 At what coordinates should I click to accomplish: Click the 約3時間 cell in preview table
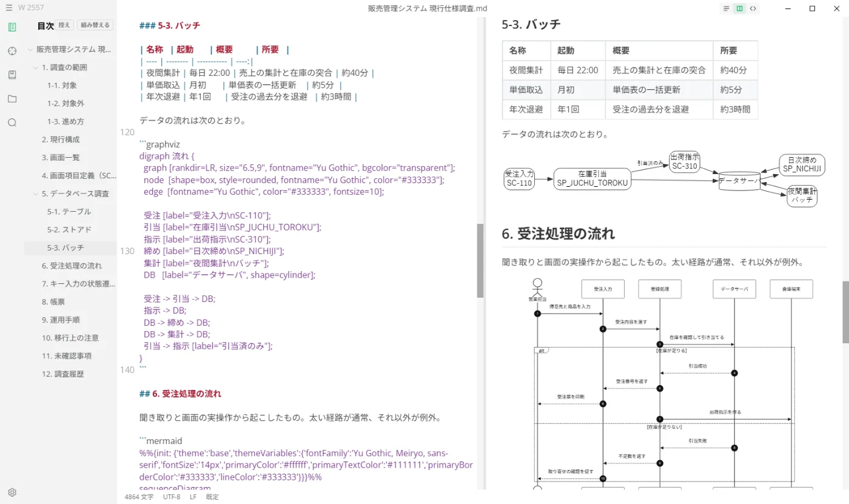tap(736, 110)
